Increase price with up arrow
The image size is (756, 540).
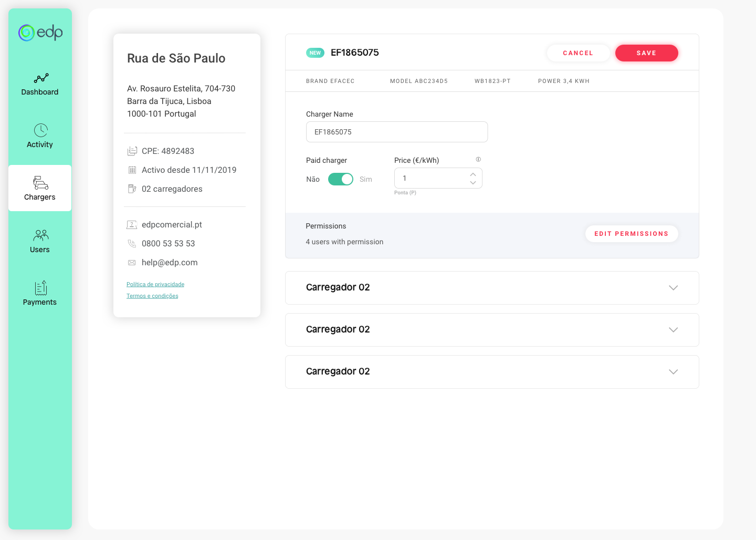coord(473,174)
